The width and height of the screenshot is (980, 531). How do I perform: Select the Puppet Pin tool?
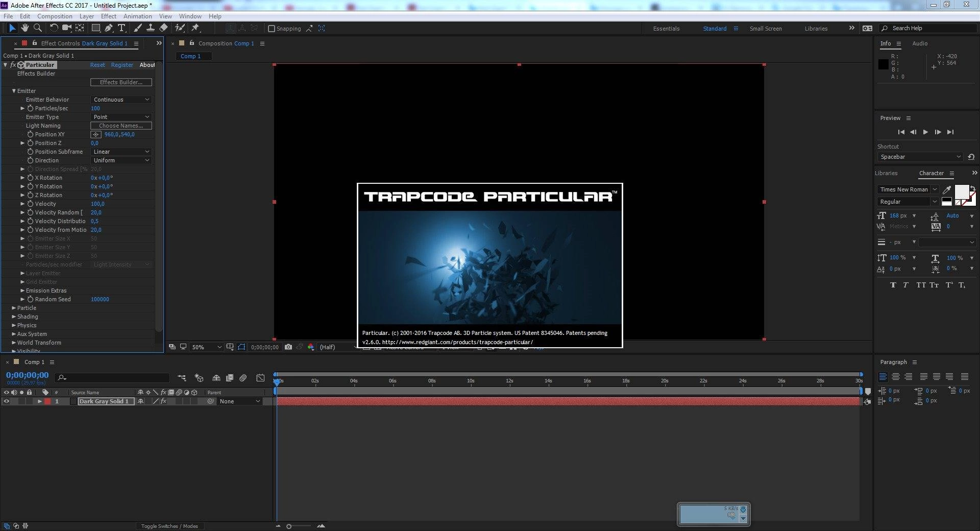coord(195,28)
